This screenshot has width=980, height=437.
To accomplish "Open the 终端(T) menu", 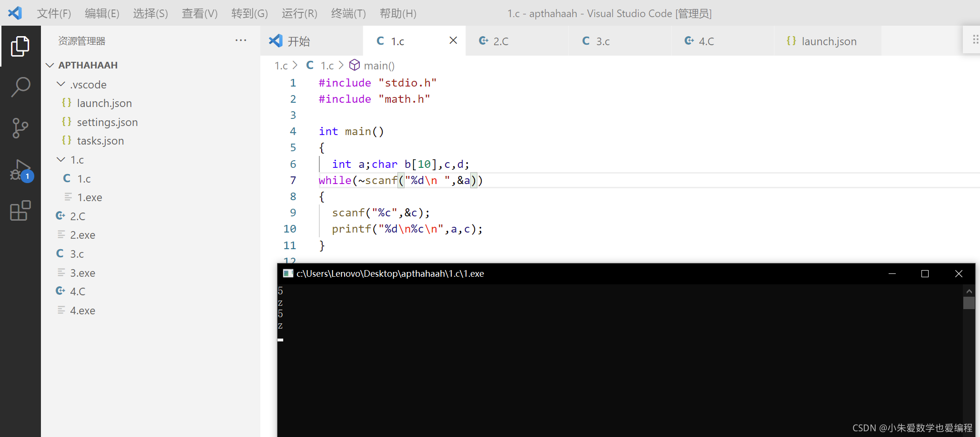I will click(348, 13).
